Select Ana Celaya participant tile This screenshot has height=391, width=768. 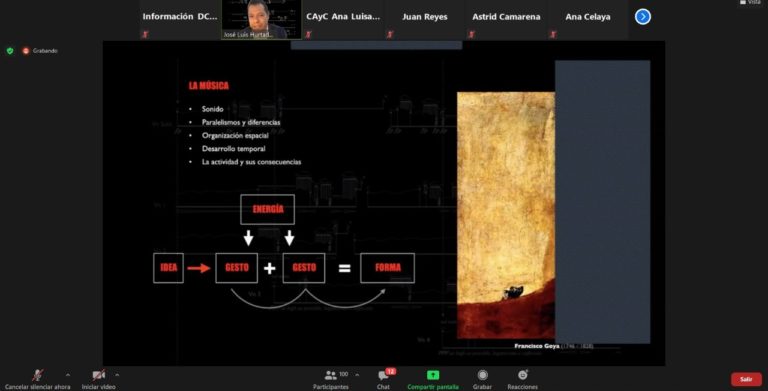[x=588, y=20]
